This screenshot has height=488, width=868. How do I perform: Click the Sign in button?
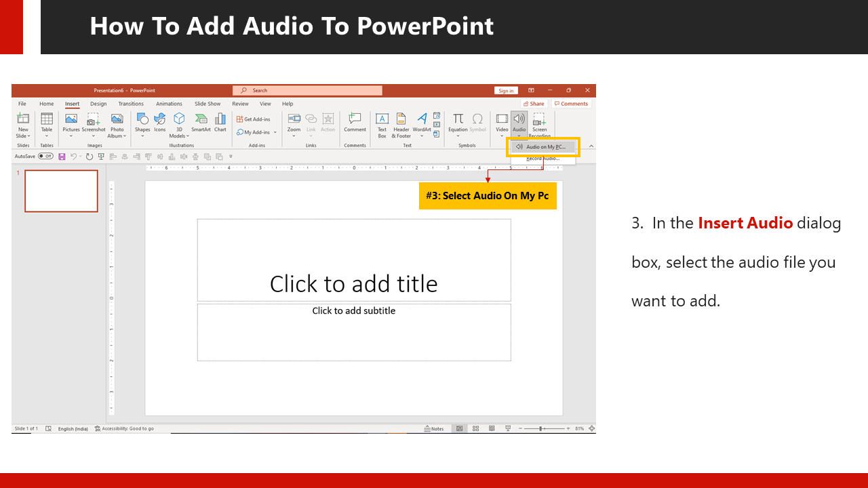point(506,90)
